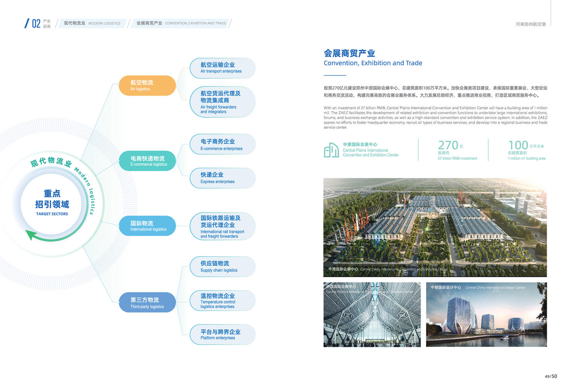Click the convention center interior steel roof photo

[372, 315]
